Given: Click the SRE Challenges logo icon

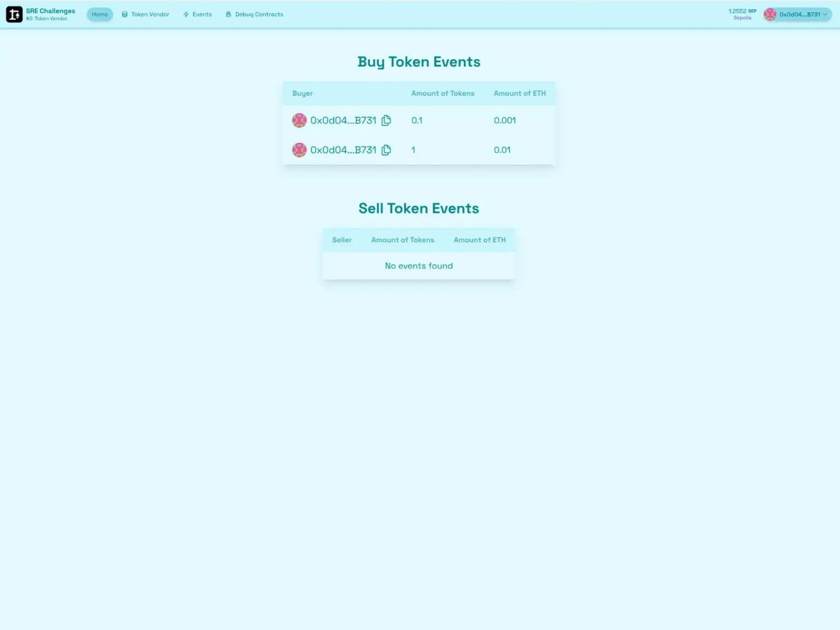Looking at the screenshot, I should [14, 14].
